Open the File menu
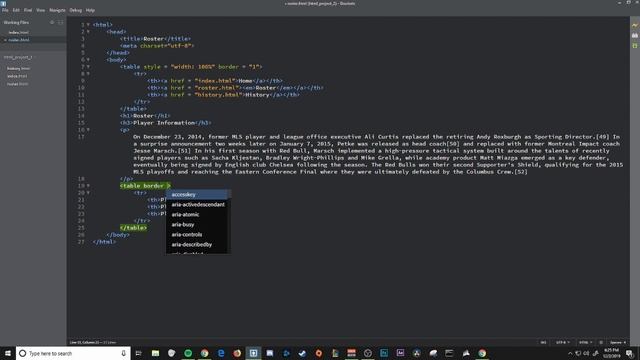 tap(5, 10)
